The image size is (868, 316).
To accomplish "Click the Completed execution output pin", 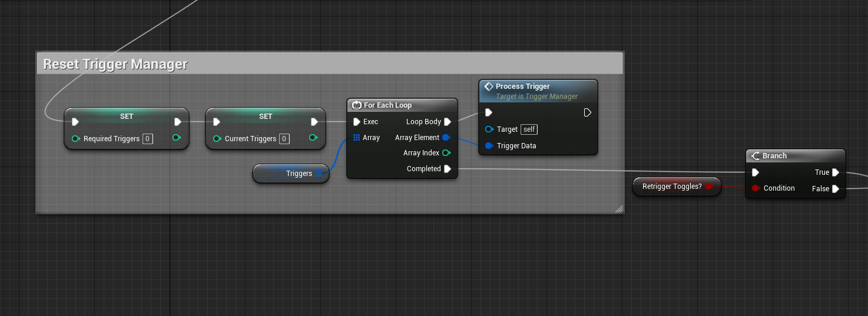I will [x=448, y=169].
